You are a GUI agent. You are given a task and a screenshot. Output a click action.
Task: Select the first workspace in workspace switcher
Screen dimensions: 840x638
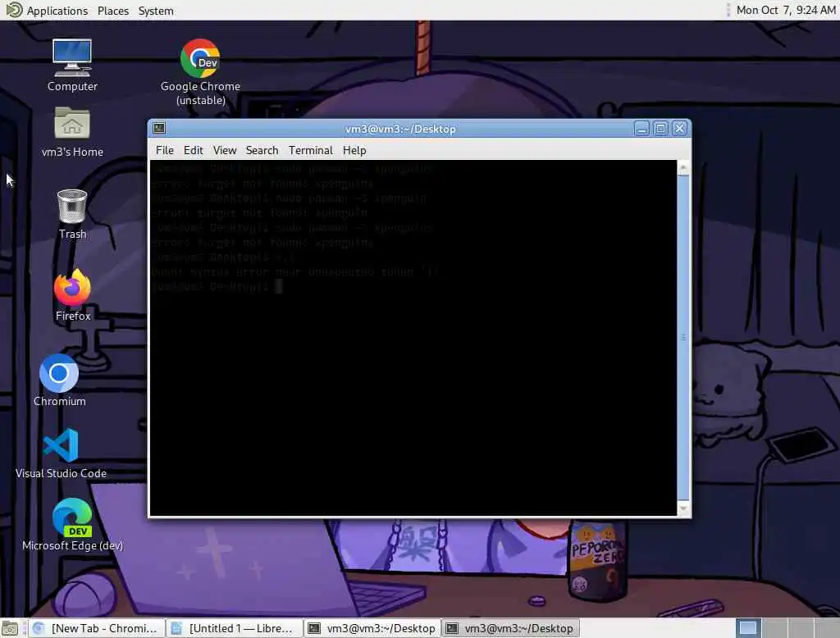tap(748, 628)
